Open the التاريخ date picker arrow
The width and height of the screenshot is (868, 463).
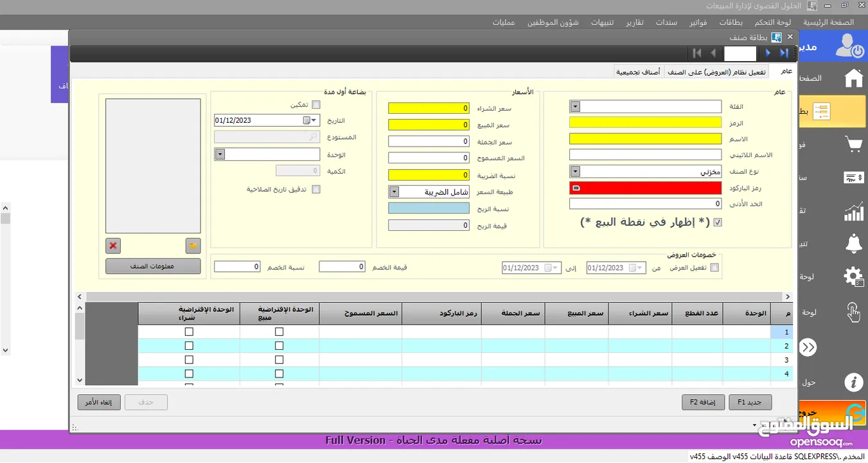coord(314,120)
